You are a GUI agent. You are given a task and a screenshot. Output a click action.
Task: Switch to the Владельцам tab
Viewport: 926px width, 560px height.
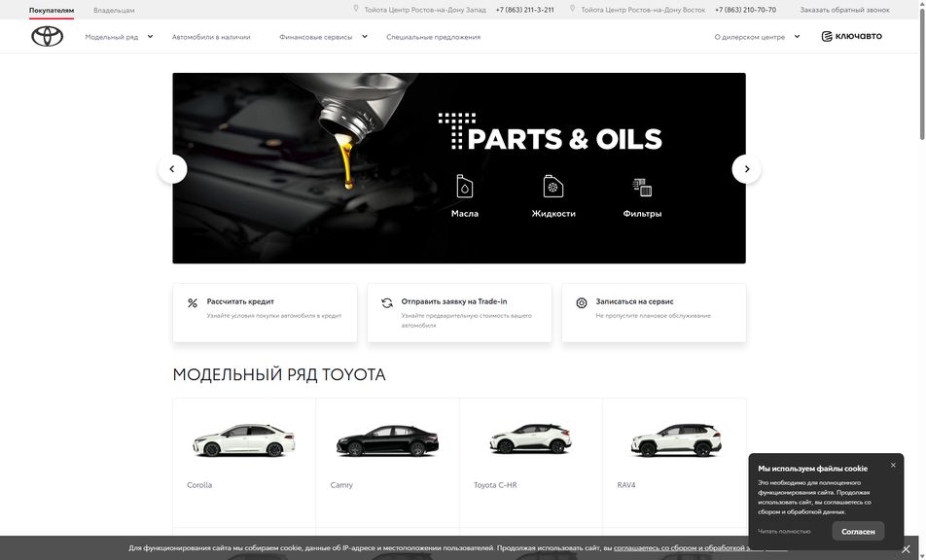pyautogui.click(x=114, y=10)
